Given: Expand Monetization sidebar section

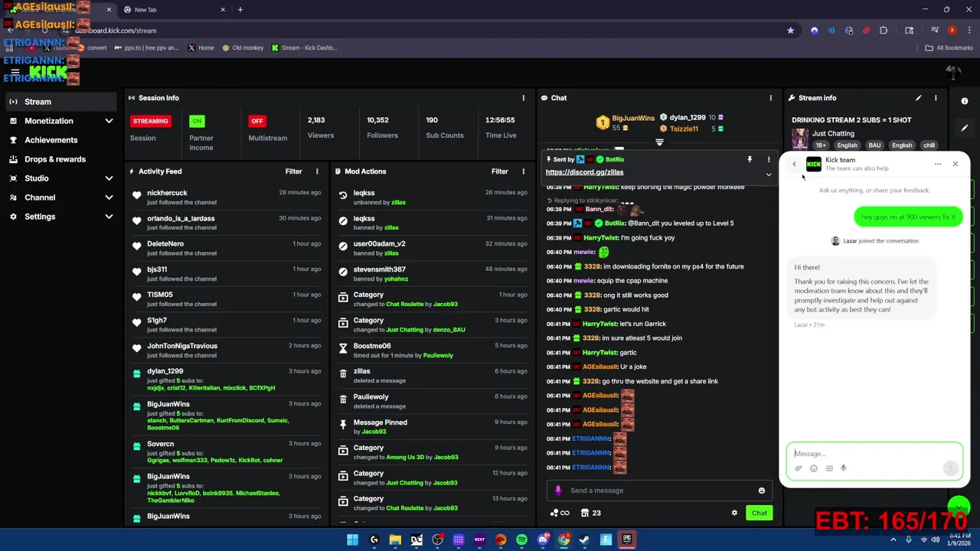Looking at the screenshot, I should click(x=109, y=121).
